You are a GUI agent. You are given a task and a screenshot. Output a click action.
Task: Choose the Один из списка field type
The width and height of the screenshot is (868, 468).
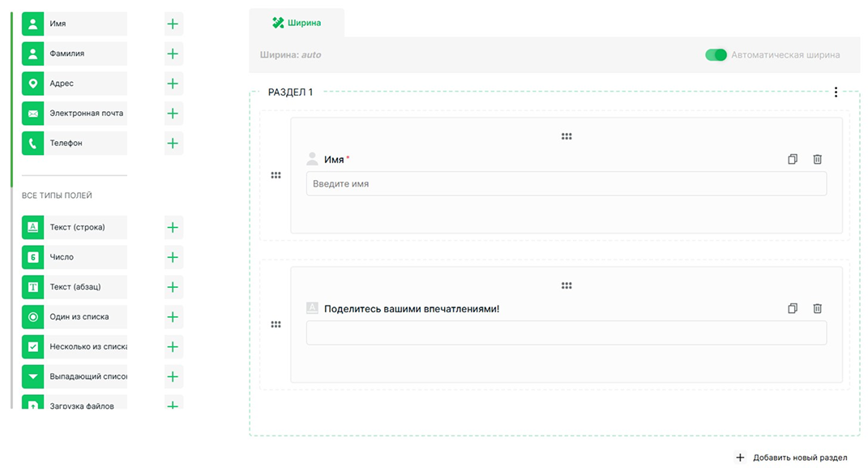click(75, 316)
